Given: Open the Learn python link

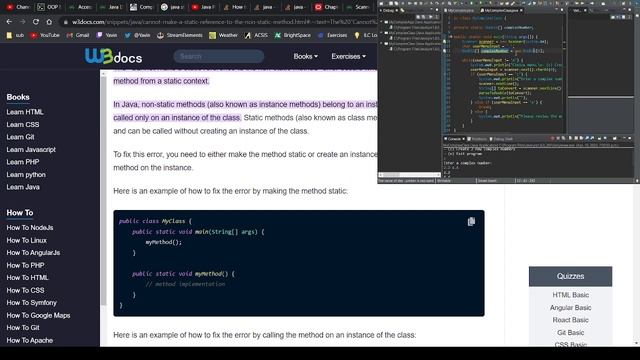Looking at the screenshot, I should pos(26,175).
